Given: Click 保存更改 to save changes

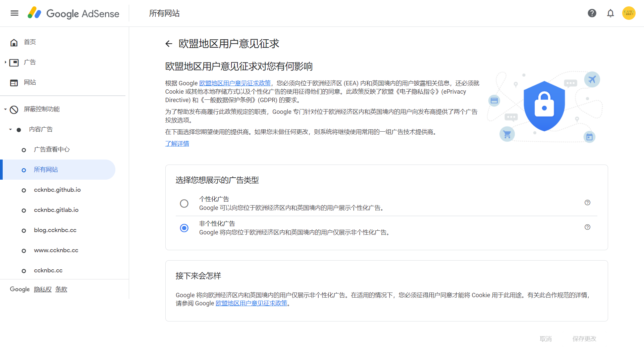Looking at the screenshot, I should click(584, 339).
